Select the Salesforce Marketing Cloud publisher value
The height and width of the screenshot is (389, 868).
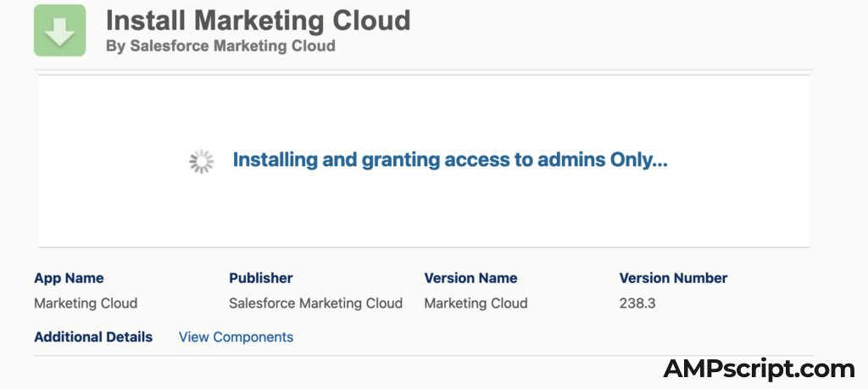point(315,303)
